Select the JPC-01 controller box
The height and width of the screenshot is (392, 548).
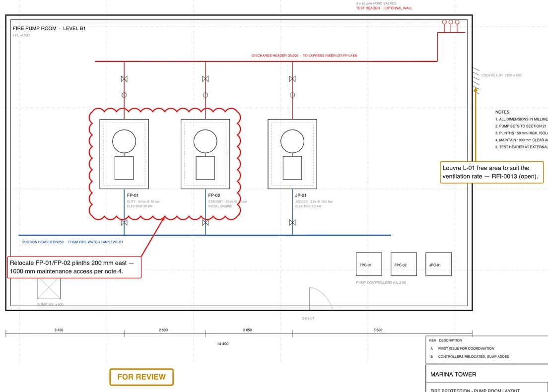tap(438, 264)
